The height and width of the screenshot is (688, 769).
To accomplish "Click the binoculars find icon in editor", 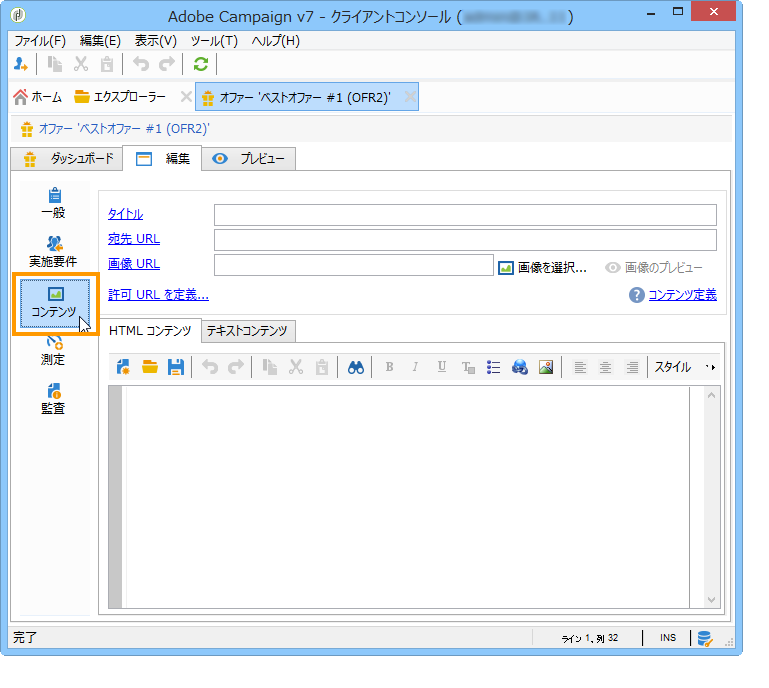I will tap(356, 367).
